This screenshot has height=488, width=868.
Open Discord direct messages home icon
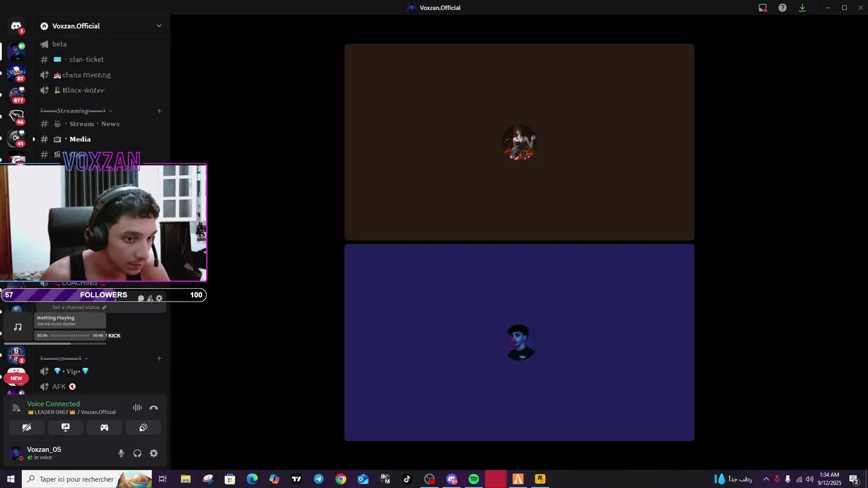(16, 26)
